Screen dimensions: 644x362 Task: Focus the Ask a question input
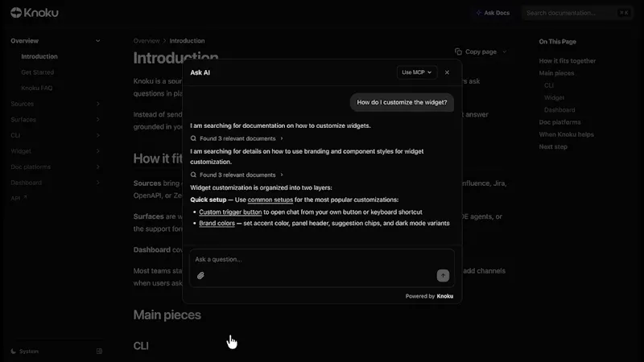321,259
